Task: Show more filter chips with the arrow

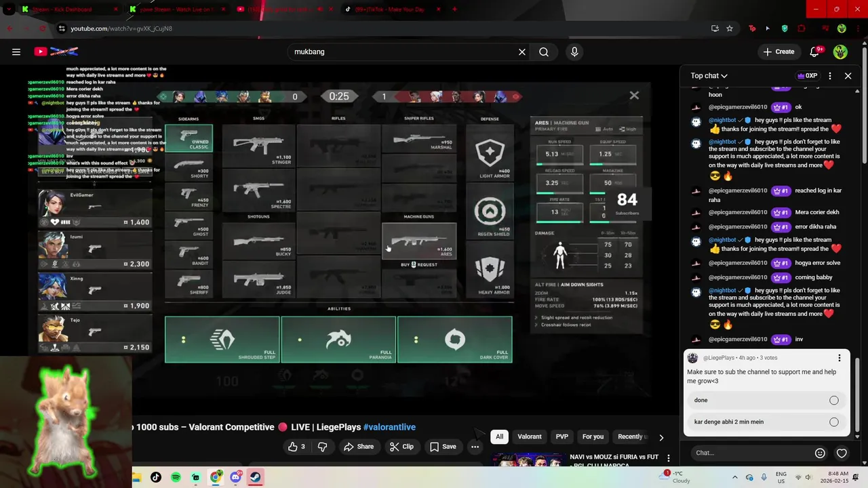Action: click(661, 437)
